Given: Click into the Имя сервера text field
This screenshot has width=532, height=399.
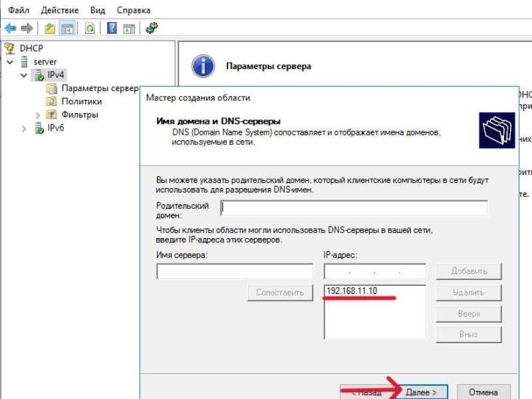Looking at the screenshot, I should click(x=235, y=271).
